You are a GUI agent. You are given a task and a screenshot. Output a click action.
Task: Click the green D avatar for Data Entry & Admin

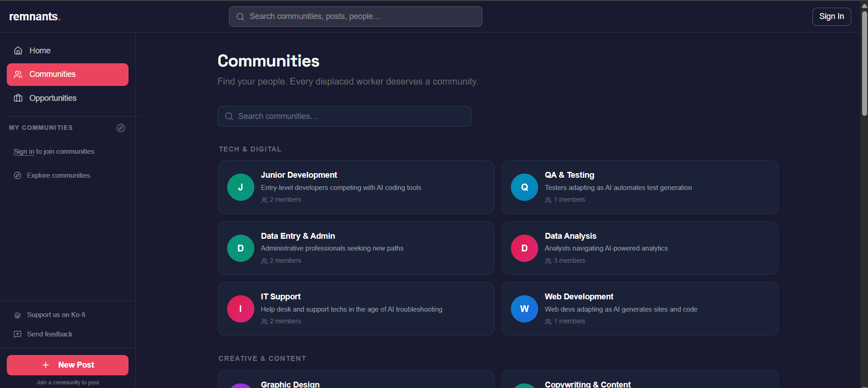[240, 248]
